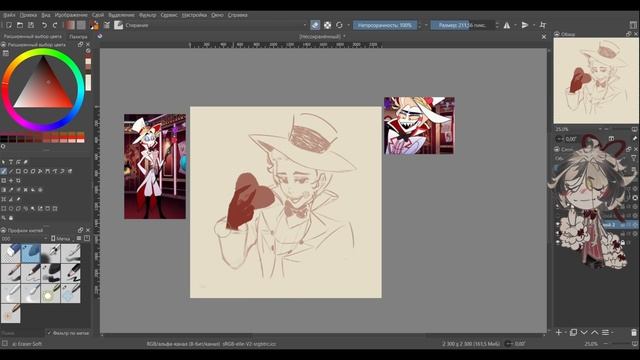Open the Файл menu
This screenshot has height=360, width=640.
coord(9,15)
